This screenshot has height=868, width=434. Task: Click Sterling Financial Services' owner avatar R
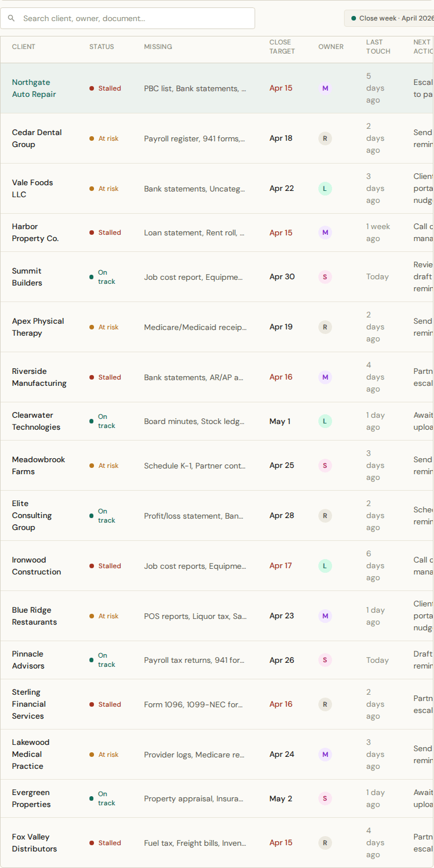325,704
